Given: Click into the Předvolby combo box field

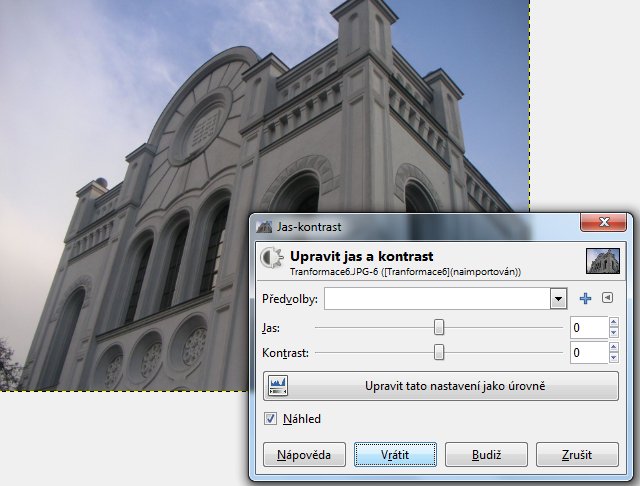Looking at the screenshot, I should point(437,299).
